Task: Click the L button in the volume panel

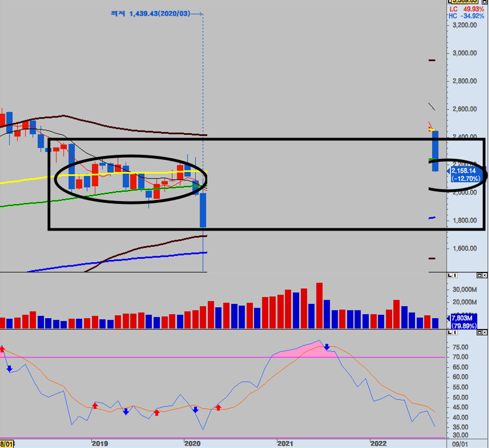Action: click(450, 275)
